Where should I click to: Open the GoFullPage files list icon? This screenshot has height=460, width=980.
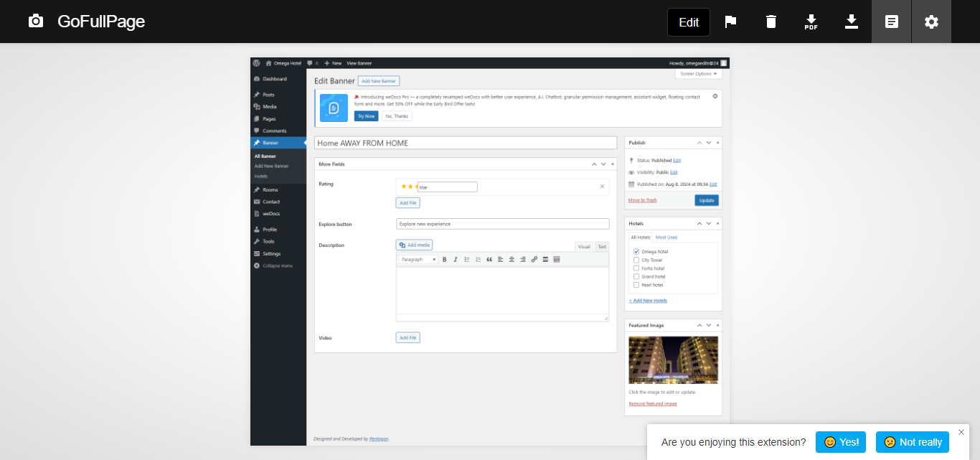click(x=891, y=22)
